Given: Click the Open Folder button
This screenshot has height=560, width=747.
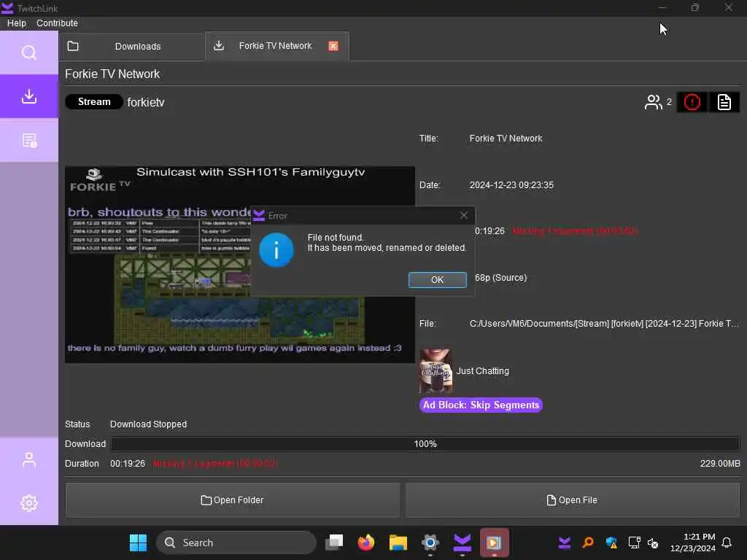Looking at the screenshot, I should [x=233, y=500].
